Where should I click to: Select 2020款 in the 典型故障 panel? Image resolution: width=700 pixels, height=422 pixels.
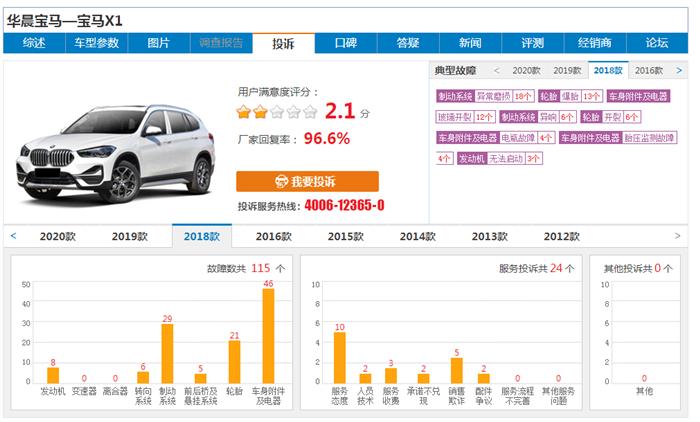(x=526, y=71)
